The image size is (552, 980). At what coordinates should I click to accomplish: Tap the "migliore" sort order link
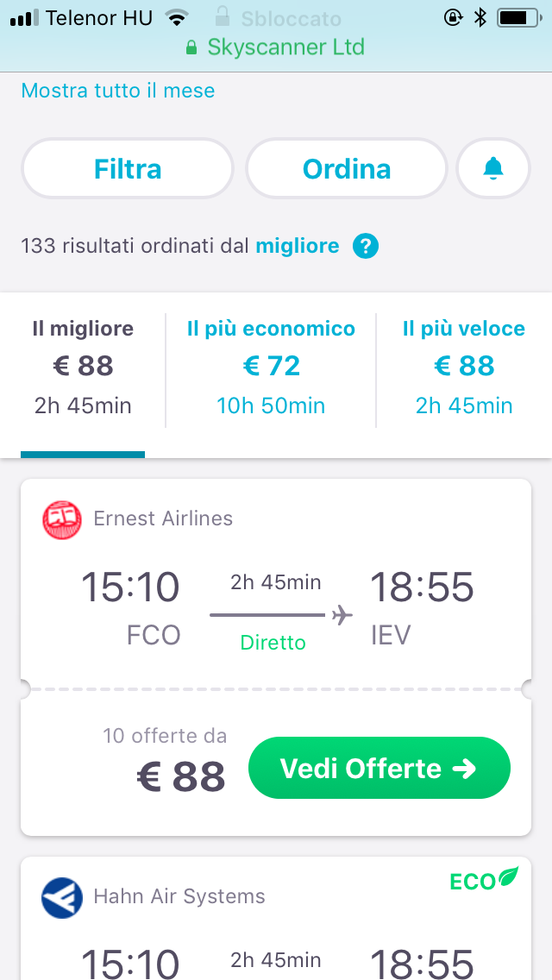298,247
